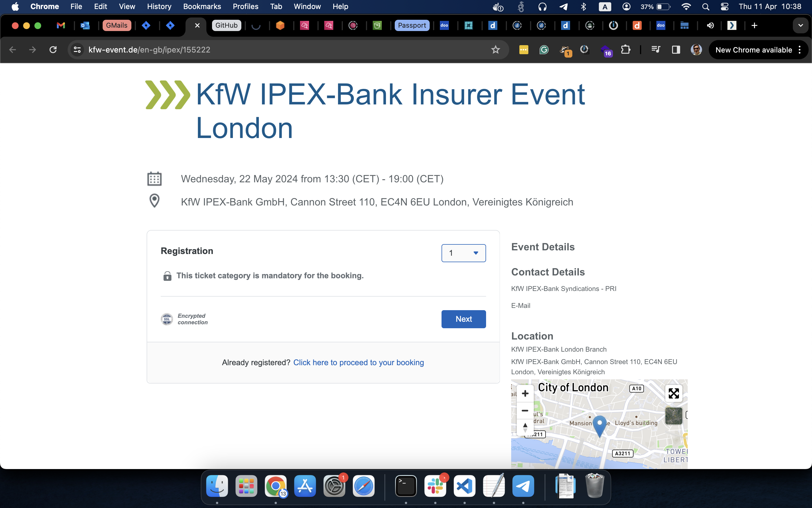Go forward one page
812x508 pixels.
(x=32, y=50)
